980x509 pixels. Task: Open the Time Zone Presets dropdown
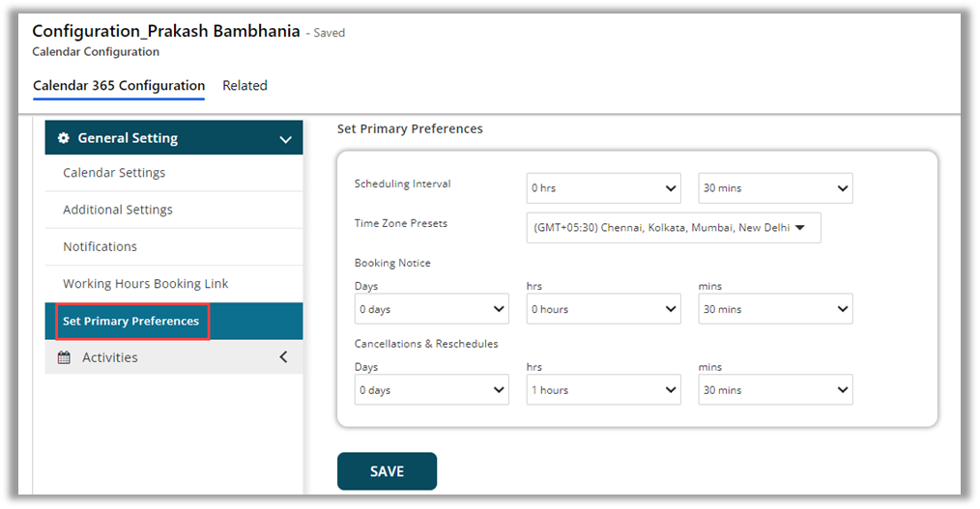tap(673, 228)
